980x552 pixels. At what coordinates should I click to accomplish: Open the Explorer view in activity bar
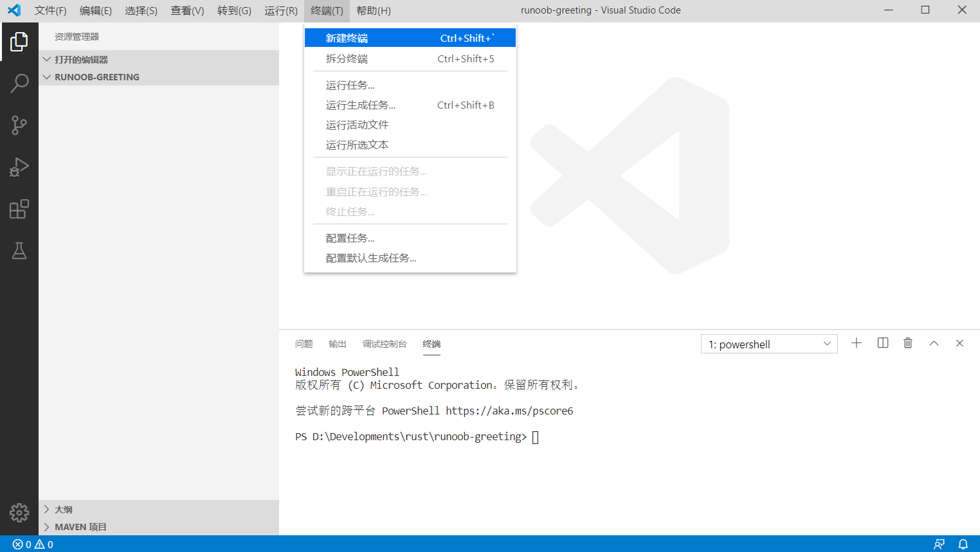point(19,42)
